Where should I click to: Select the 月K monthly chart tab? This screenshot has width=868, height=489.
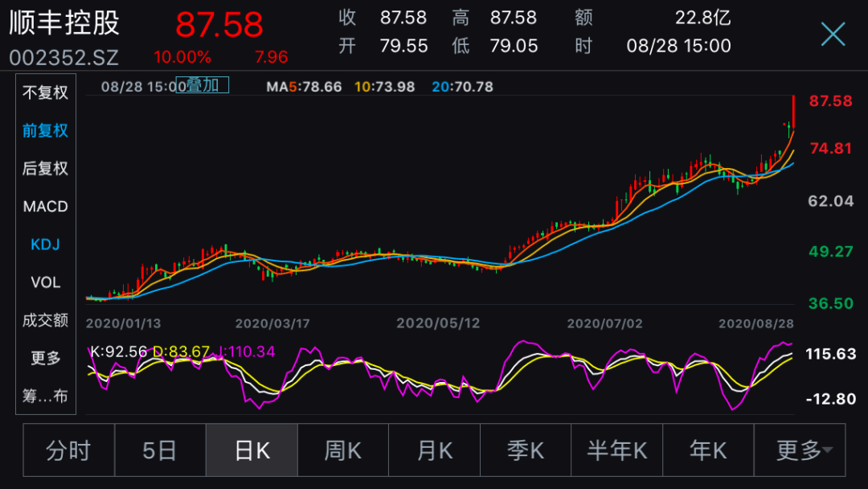click(x=434, y=450)
